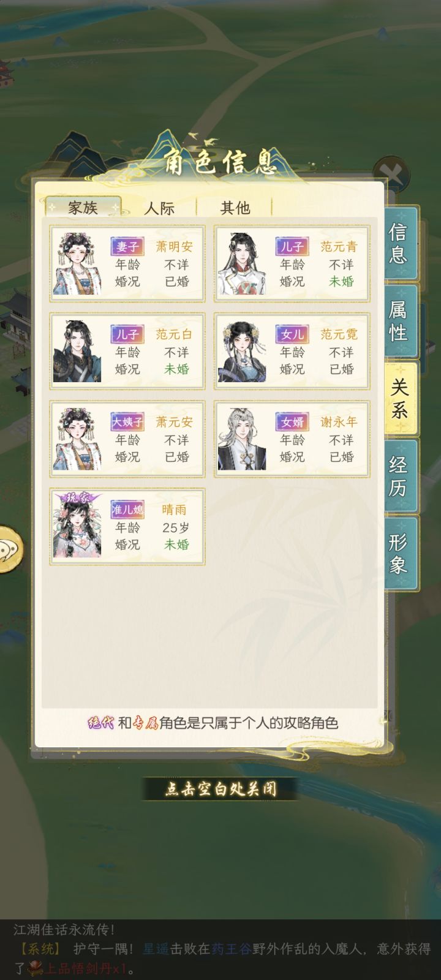
Task: Select son 范元青's portrait
Action: 243,264
